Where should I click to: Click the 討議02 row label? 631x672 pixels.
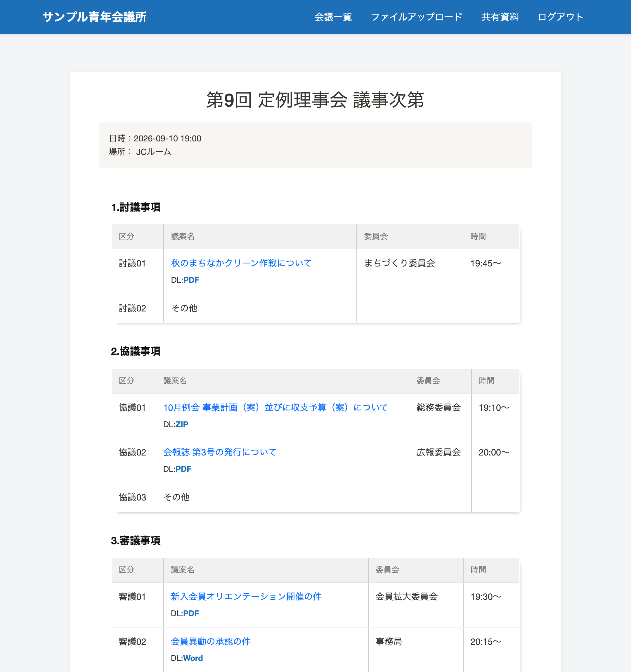[132, 308]
